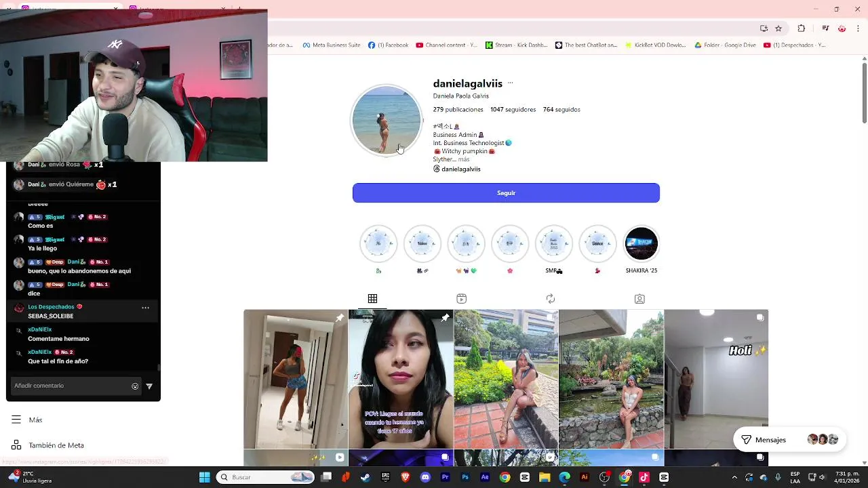
Task: Open the Windows Start button
Action: coord(204,477)
